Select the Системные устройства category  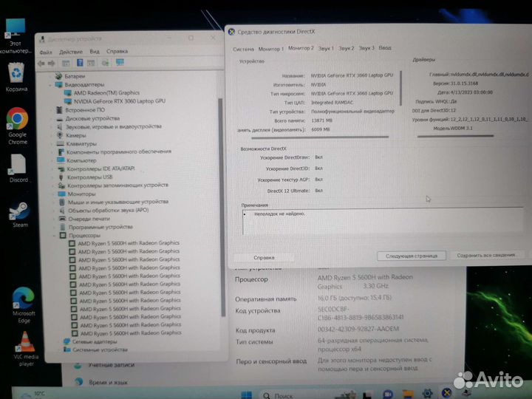[100, 349]
